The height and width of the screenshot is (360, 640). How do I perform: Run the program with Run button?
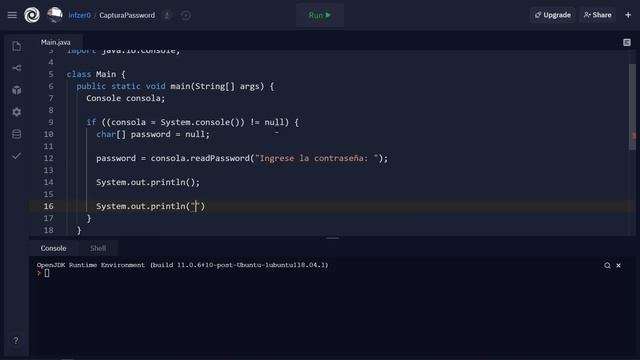320,15
